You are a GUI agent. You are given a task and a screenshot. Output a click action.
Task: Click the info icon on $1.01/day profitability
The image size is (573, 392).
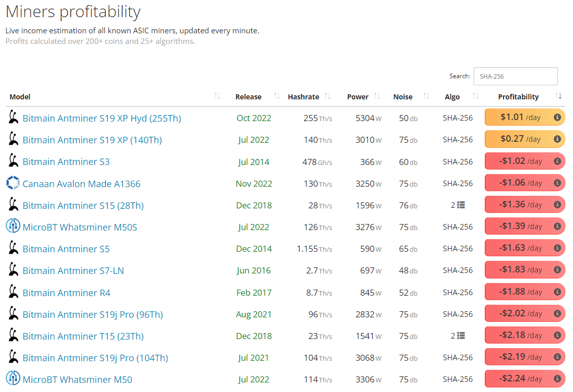tap(557, 118)
